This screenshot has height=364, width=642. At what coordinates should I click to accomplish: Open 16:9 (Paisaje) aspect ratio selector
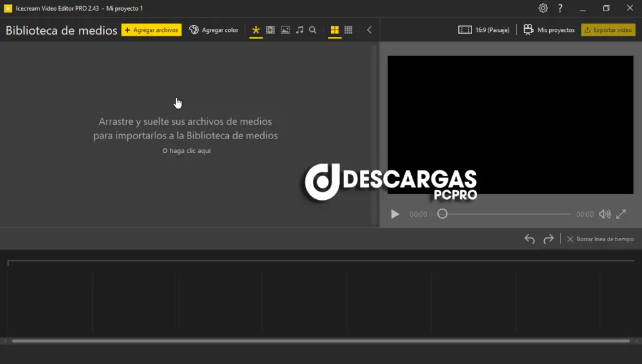(483, 30)
